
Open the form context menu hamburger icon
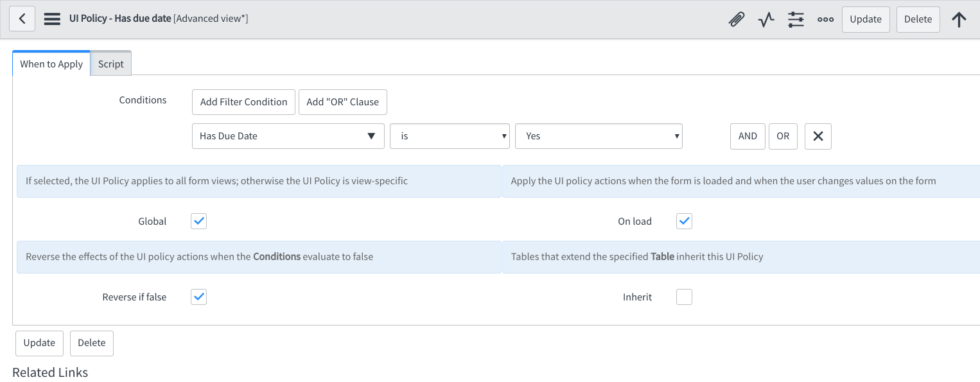pos(51,18)
